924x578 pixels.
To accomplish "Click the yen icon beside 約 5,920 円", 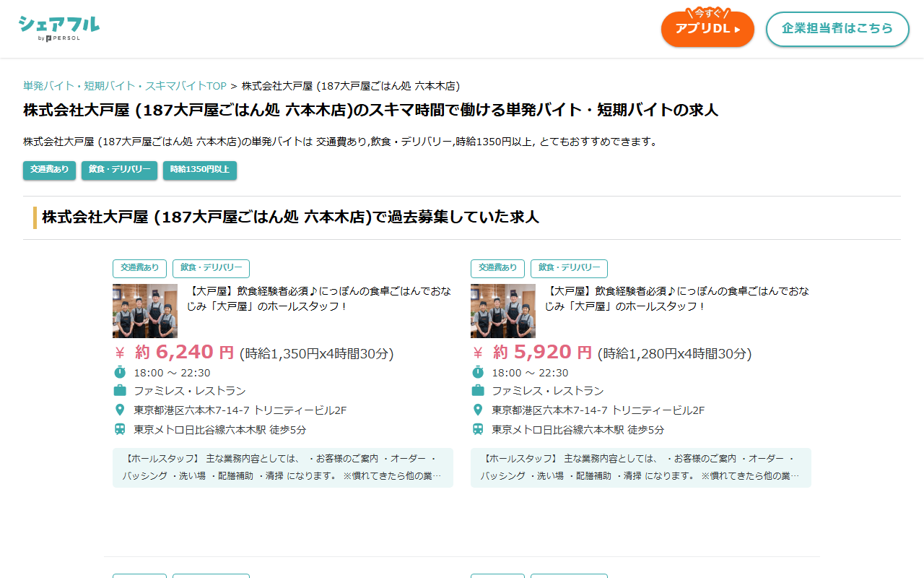I will coord(478,353).
